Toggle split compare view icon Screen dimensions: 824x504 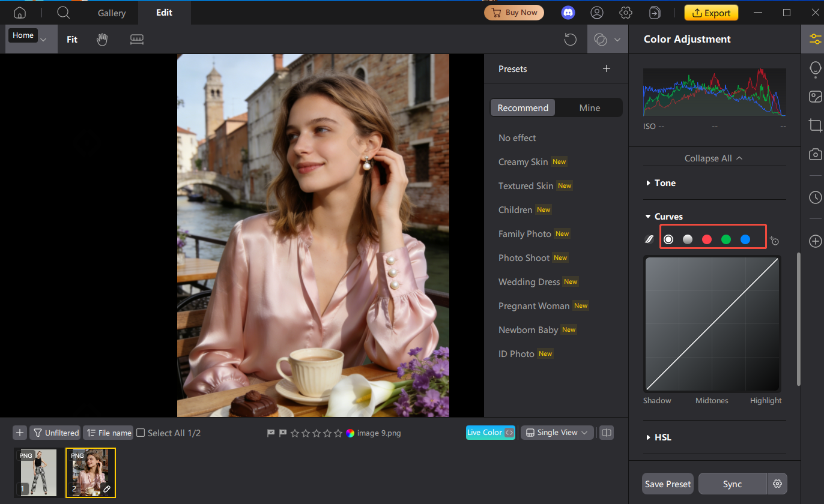point(607,433)
